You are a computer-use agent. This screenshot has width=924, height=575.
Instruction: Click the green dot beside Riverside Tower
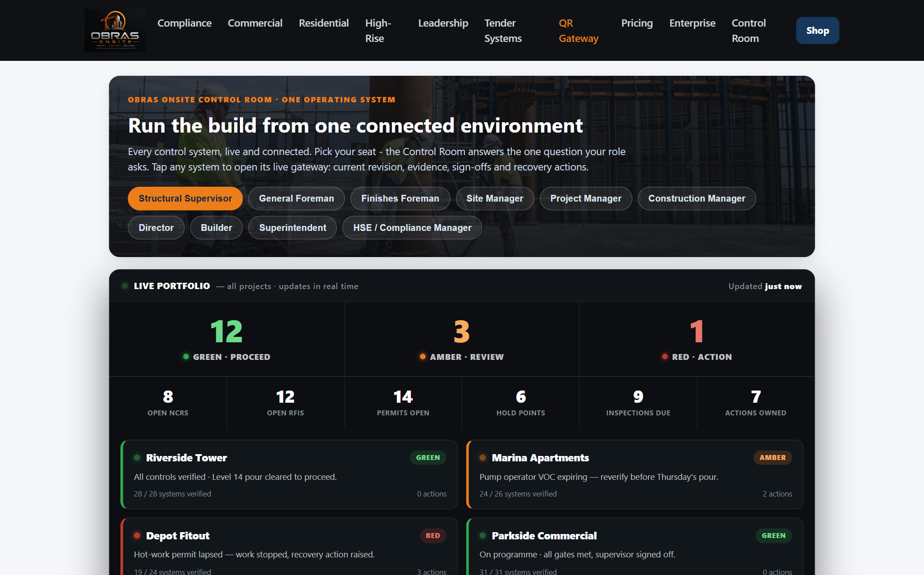137,458
